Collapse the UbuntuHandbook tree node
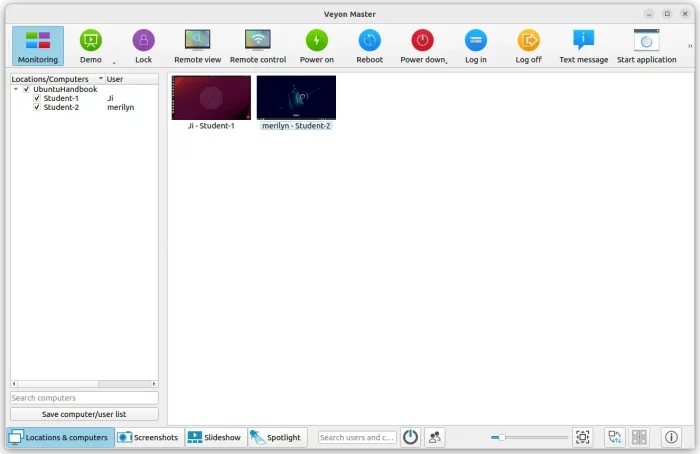Viewport: 700px width, 454px height. (x=16, y=89)
